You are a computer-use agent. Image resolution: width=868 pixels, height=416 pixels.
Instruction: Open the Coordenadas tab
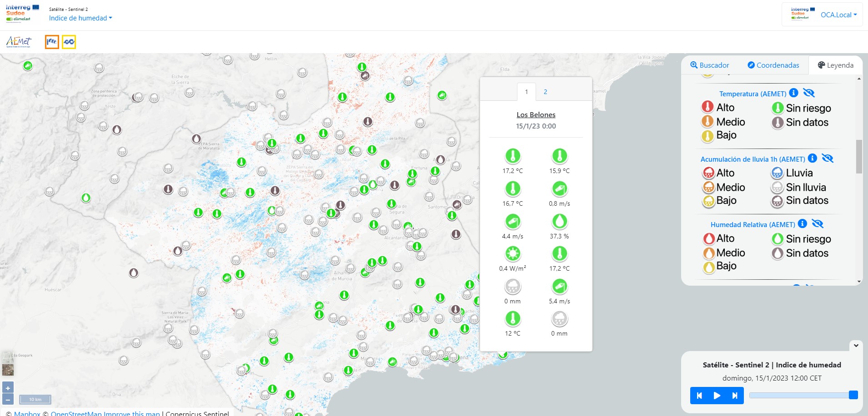pyautogui.click(x=773, y=65)
